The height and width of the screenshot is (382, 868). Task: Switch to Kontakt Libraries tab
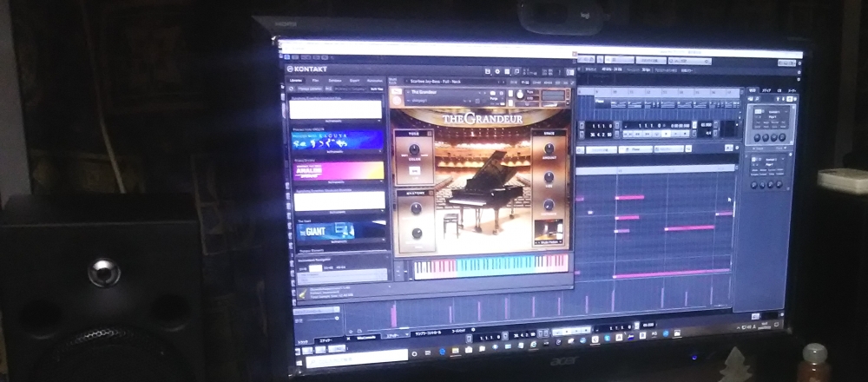pos(296,80)
